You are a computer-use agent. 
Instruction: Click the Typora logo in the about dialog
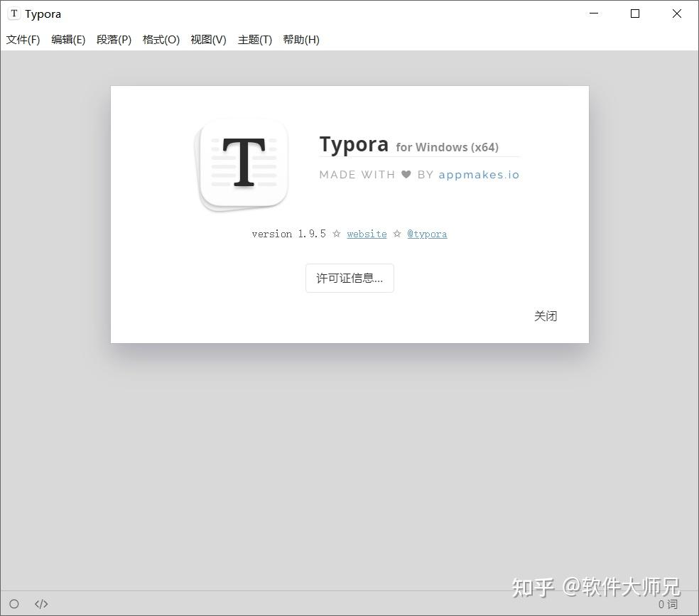[x=242, y=164]
